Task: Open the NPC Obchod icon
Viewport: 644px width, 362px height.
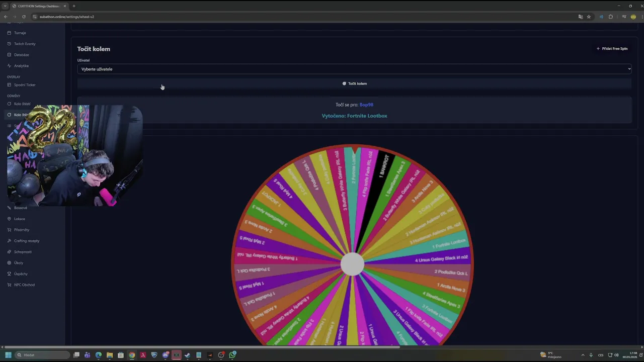Action: 9,285
